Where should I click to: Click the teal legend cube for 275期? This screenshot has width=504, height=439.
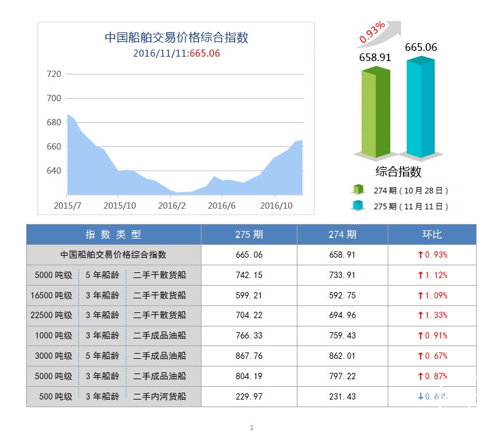pos(358,206)
